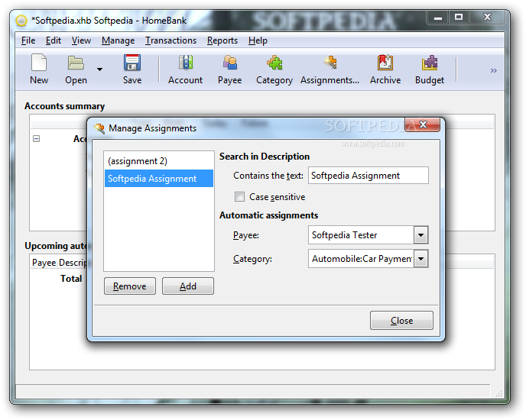Open the Manage menu
This screenshot has height=420, width=526.
(118, 40)
